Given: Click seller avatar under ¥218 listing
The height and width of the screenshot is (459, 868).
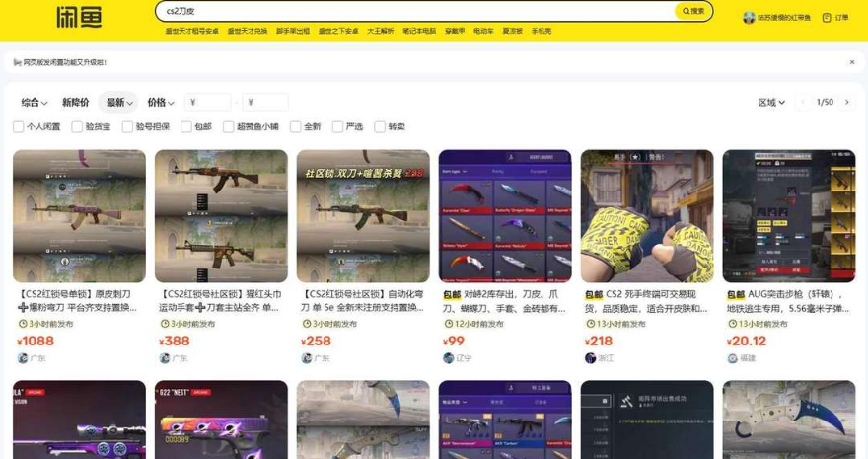Looking at the screenshot, I should point(590,358).
